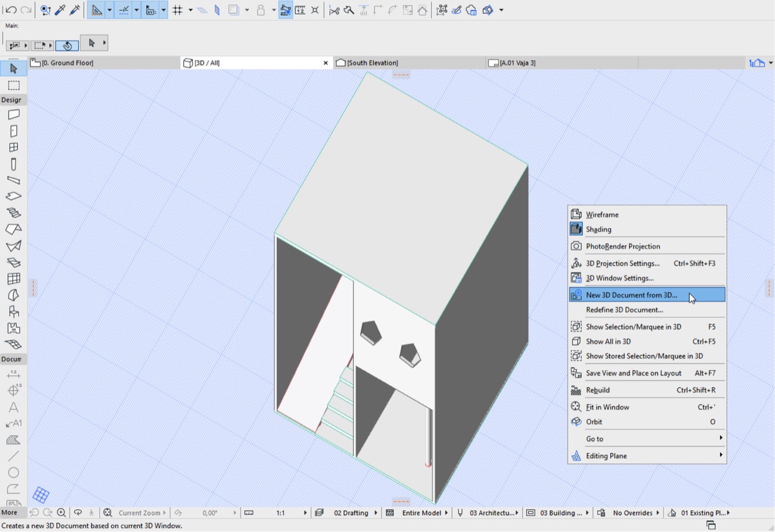775x532 pixels.
Task: Select the Dimension tool
Action: 13,374
